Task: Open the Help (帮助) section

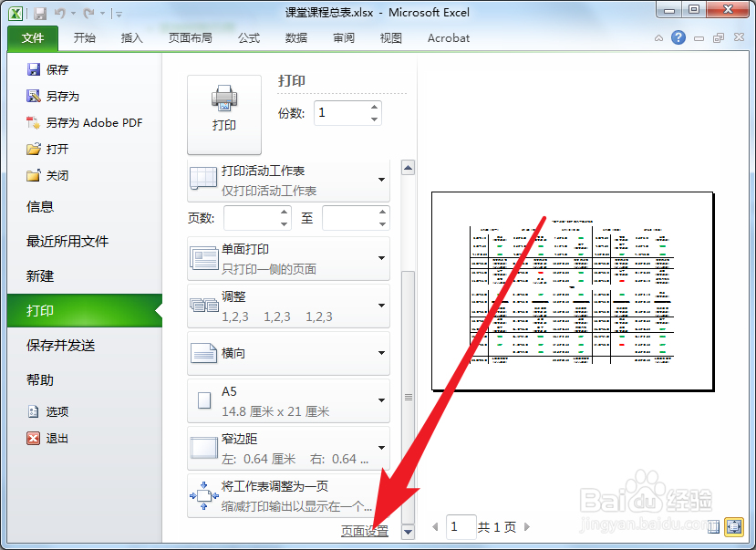Action: click(x=40, y=379)
